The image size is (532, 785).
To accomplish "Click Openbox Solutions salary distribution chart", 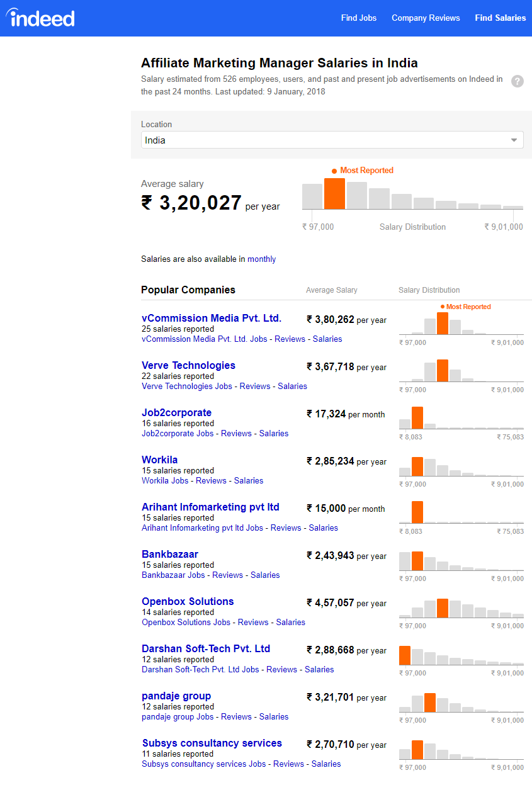I will (461, 607).
